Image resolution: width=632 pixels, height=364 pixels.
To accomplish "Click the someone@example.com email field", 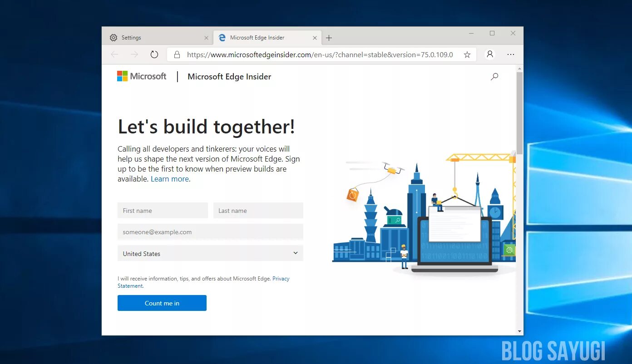I will [210, 232].
